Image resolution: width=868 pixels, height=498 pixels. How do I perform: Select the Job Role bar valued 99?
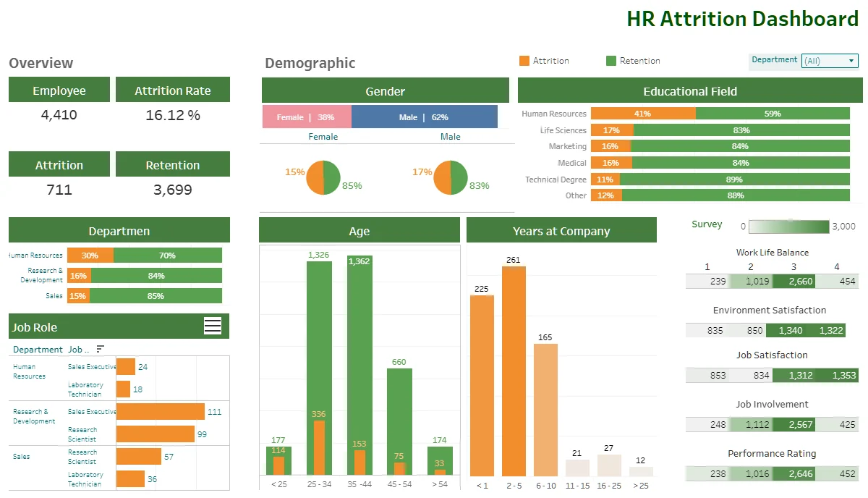click(x=156, y=434)
